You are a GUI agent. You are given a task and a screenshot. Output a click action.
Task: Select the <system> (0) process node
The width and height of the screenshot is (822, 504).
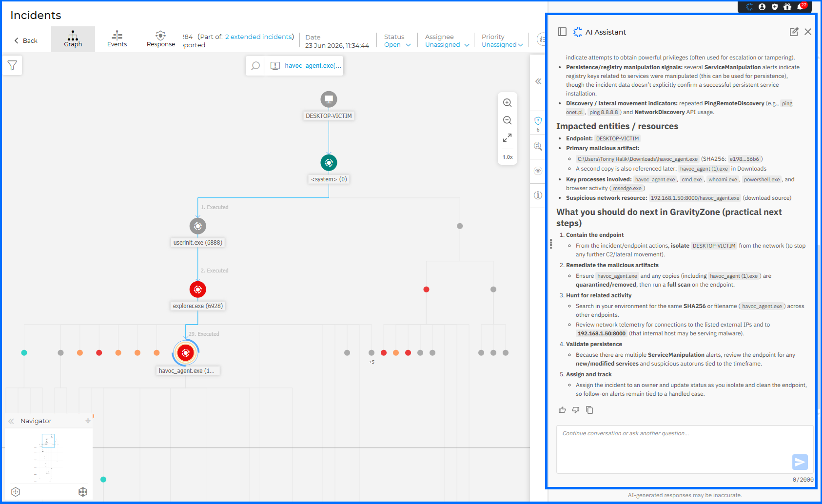pos(329,163)
